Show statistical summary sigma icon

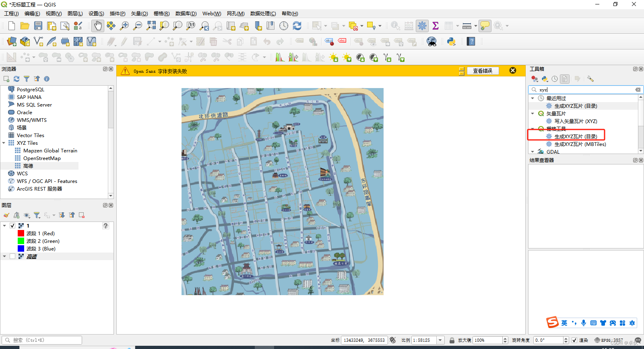tap(436, 26)
